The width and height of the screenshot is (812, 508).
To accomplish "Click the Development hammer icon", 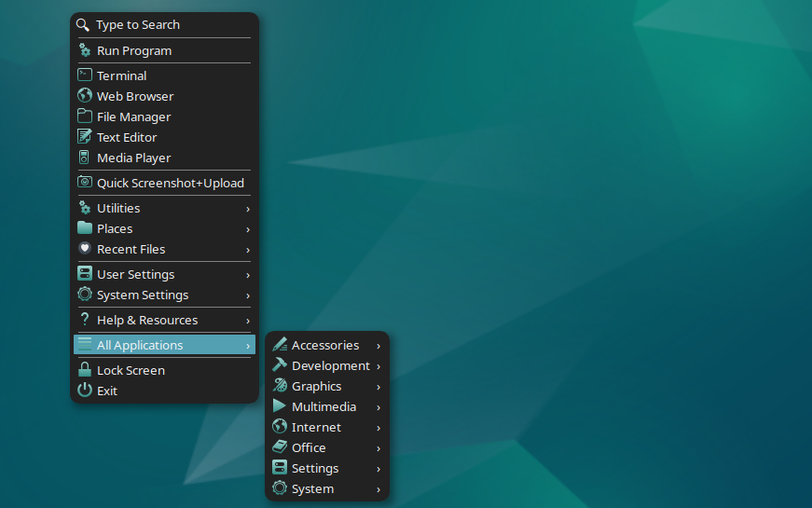I will tap(280, 364).
